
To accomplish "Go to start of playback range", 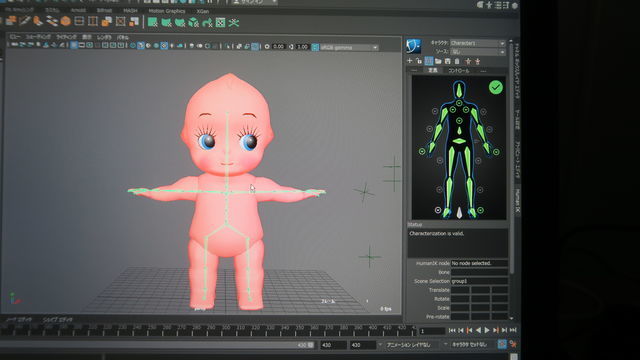I will tap(452, 330).
